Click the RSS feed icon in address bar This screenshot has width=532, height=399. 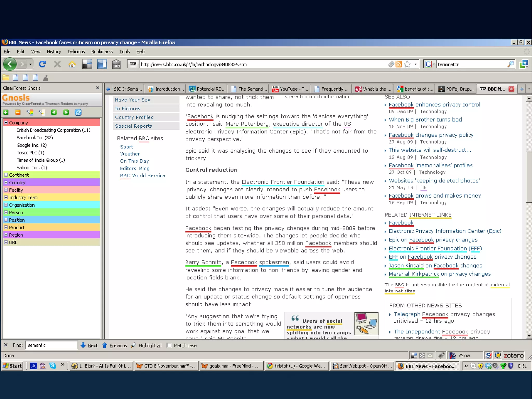coord(399,64)
